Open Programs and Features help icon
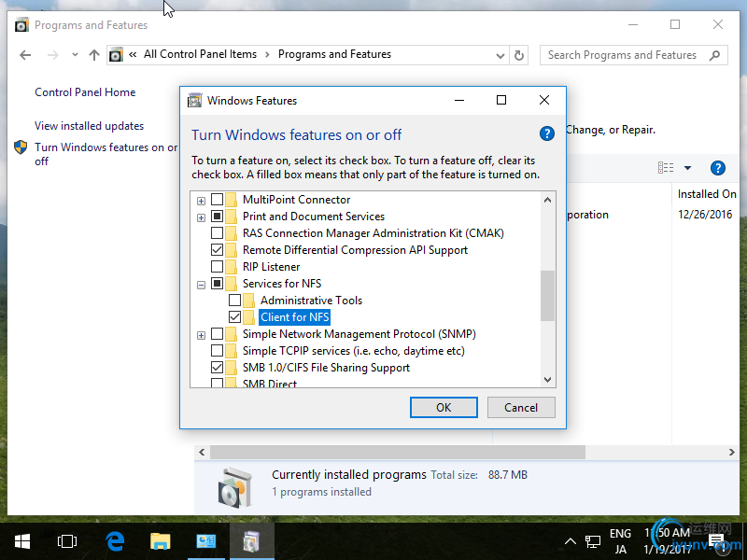The width and height of the screenshot is (747, 560). point(717,168)
